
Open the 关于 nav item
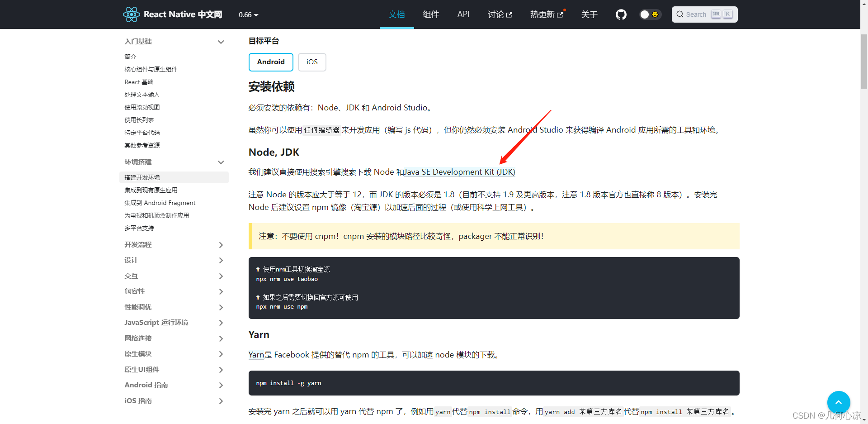pos(589,14)
